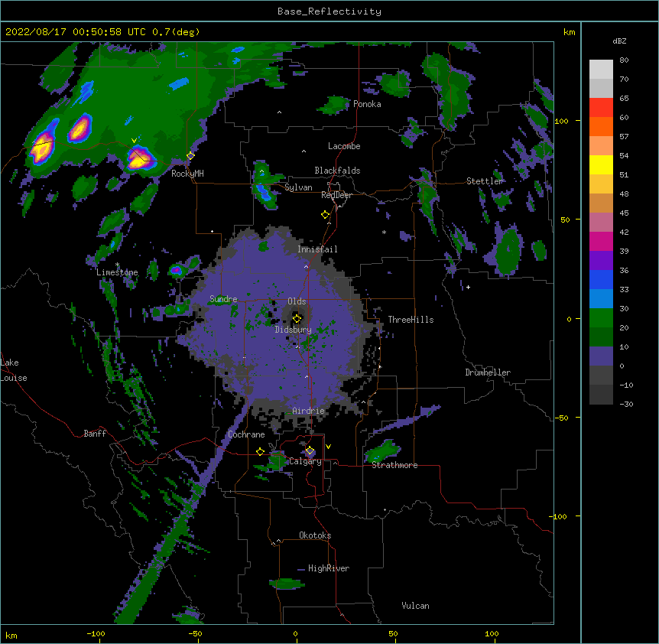Click the Banff label
The image size is (659, 644).
point(95,434)
